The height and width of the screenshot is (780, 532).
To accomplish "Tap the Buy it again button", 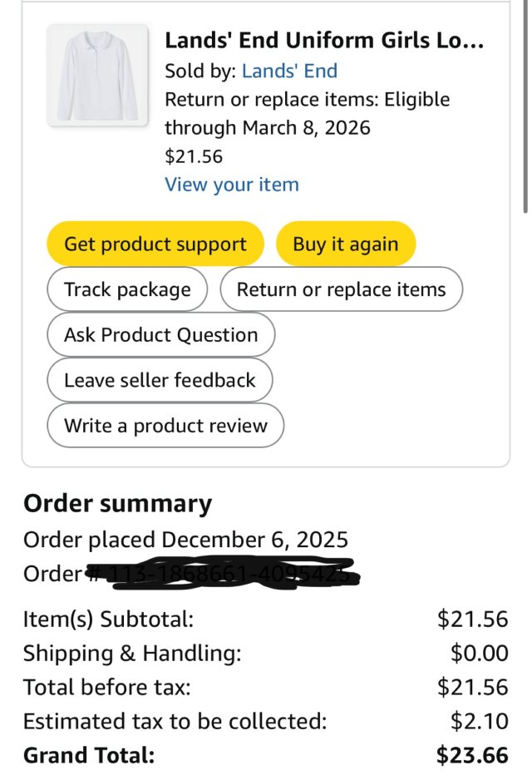I will (x=345, y=244).
